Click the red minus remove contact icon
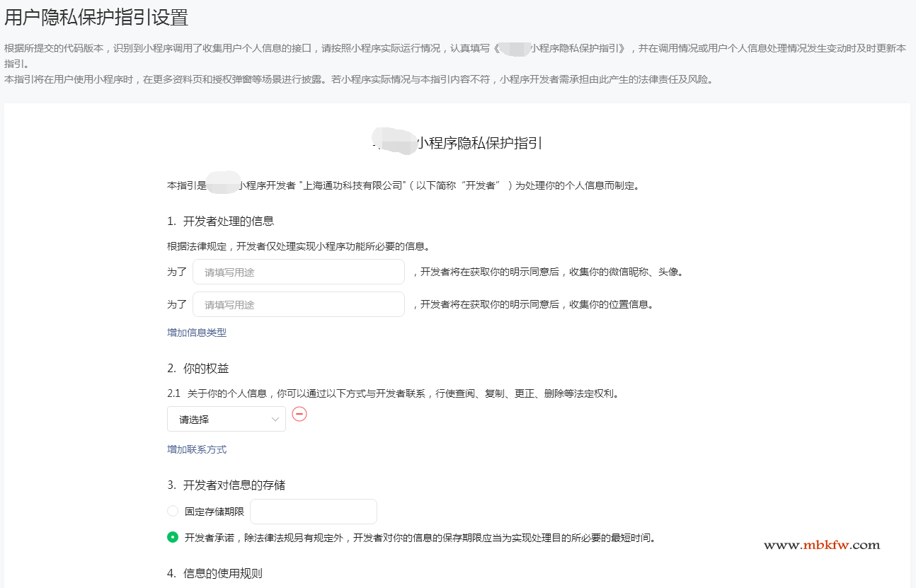 coord(299,414)
